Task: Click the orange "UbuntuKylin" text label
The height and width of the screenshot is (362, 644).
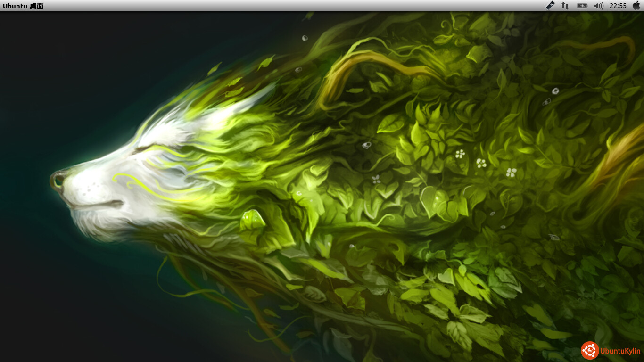Action: click(x=620, y=351)
